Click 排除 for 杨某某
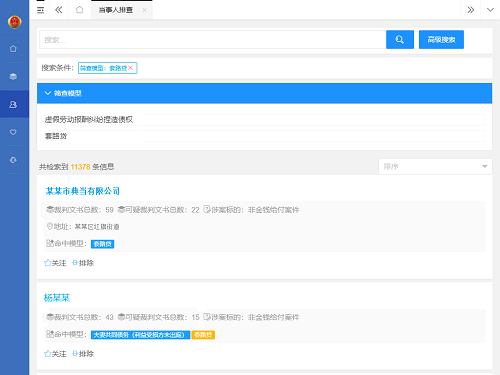500x375 pixels. [83, 354]
